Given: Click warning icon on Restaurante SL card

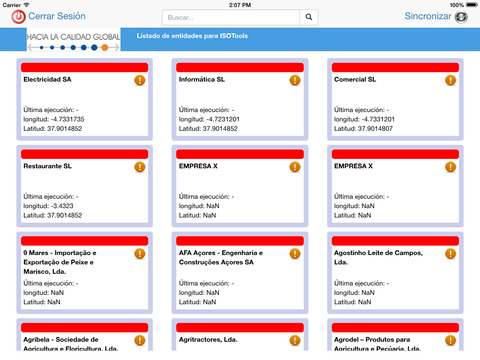Looking at the screenshot, I should [x=140, y=167].
